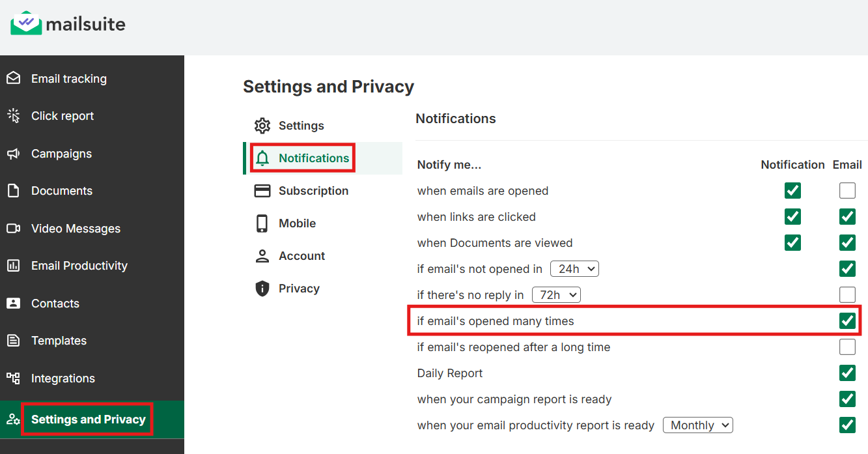Open Campaigns via megaphone icon
This screenshot has height=454, width=868.
click(x=13, y=154)
